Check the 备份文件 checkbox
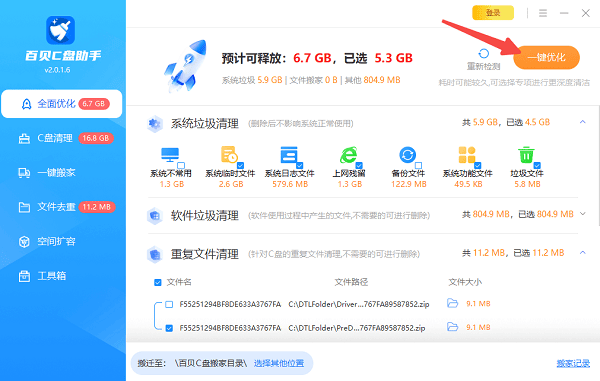The width and height of the screenshot is (600, 381). [418, 165]
